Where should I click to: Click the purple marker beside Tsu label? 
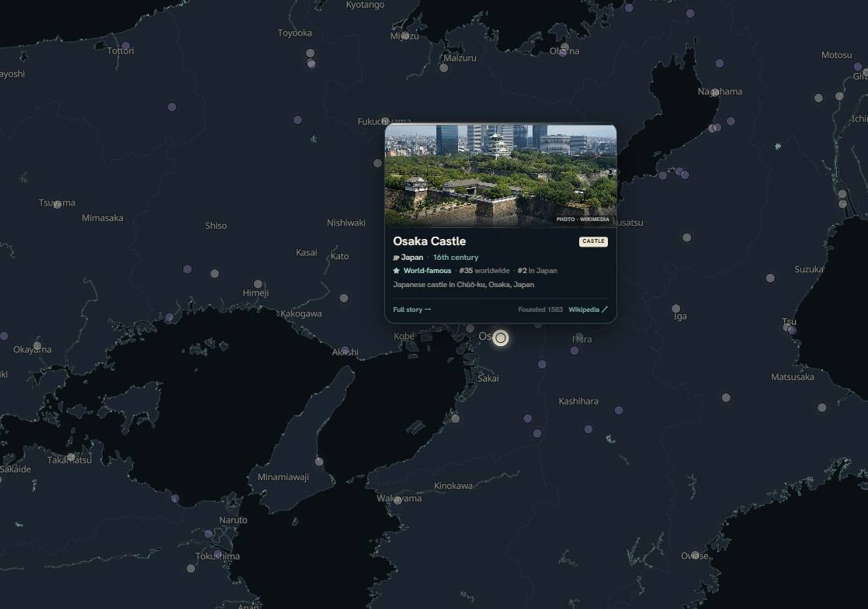[x=792, y=330]
